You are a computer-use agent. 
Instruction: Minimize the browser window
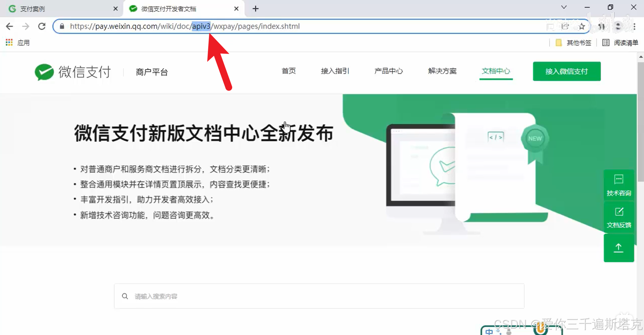pyautogui.click(x=587, y=7)
